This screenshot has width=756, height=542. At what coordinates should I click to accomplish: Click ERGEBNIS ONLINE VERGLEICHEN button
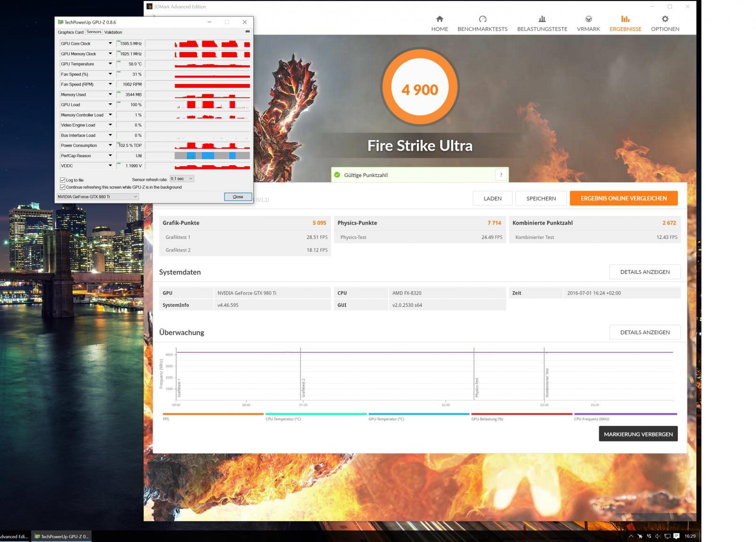pos(624,198)
